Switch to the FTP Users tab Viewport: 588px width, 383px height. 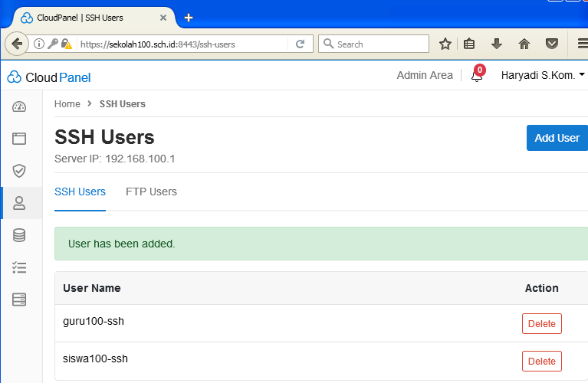[151, 191]
